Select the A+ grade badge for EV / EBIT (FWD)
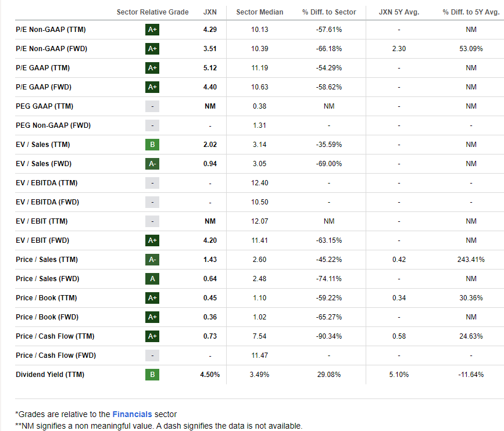This screenshot has width=504, height=431. pos(152,240)
